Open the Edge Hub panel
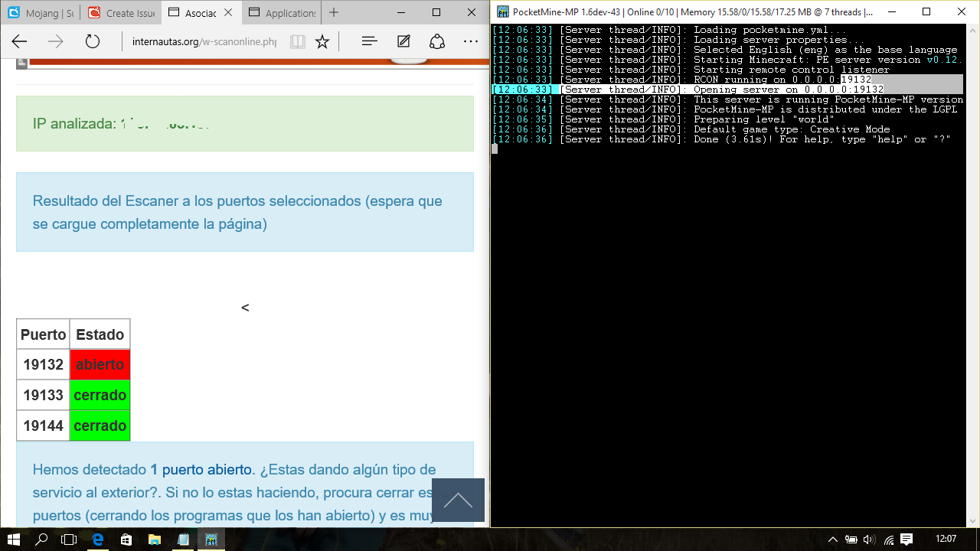 click(369, 42)
